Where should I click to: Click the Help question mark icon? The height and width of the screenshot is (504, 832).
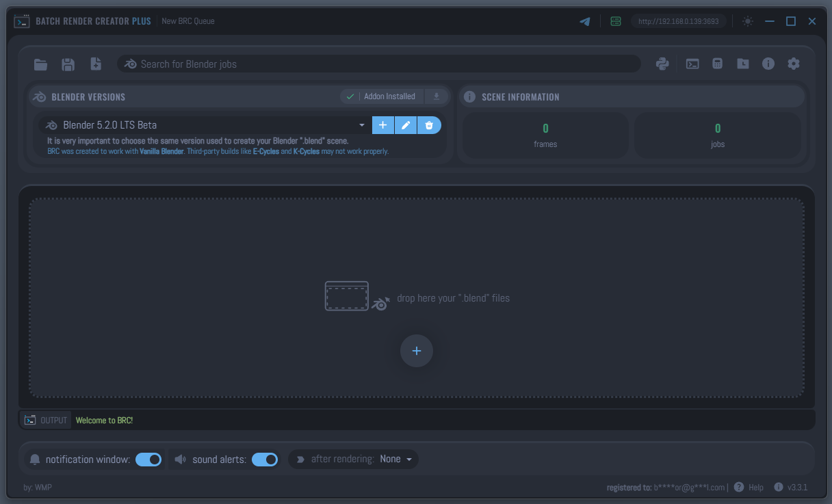tap(739, 487)
